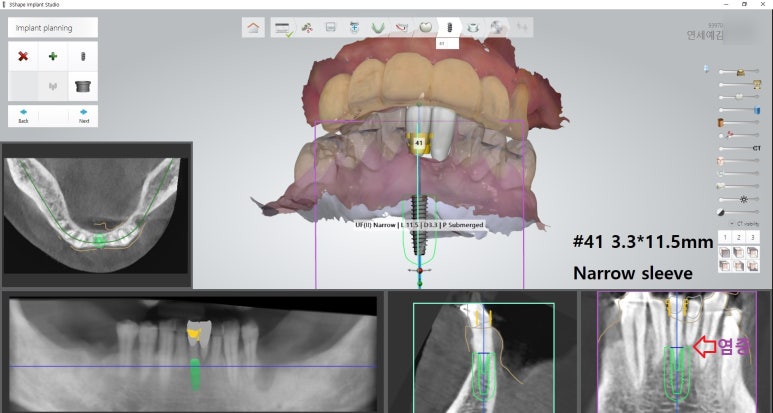Click the green plus add implant icon
Viewport: 773px width, 413px height.
pos(53,57)
